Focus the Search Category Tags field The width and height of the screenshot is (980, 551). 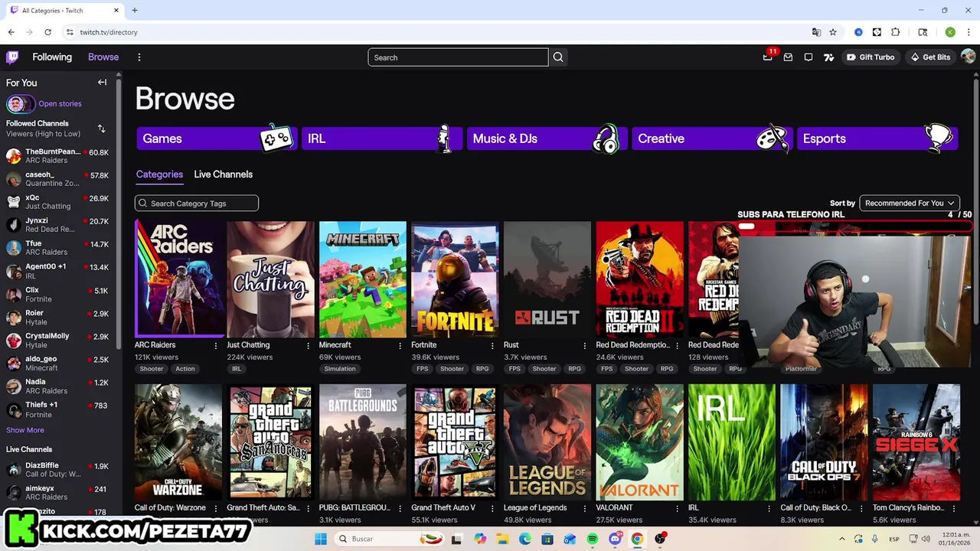click(197, 203)
